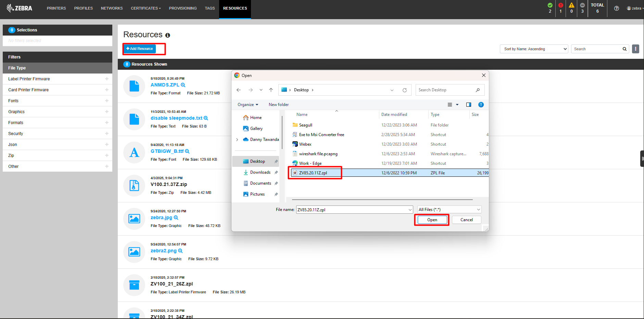Add Graphics file type filter
The width and height of the screenshot is (644, 319).
pyautogui.click(x=107, y=111)
